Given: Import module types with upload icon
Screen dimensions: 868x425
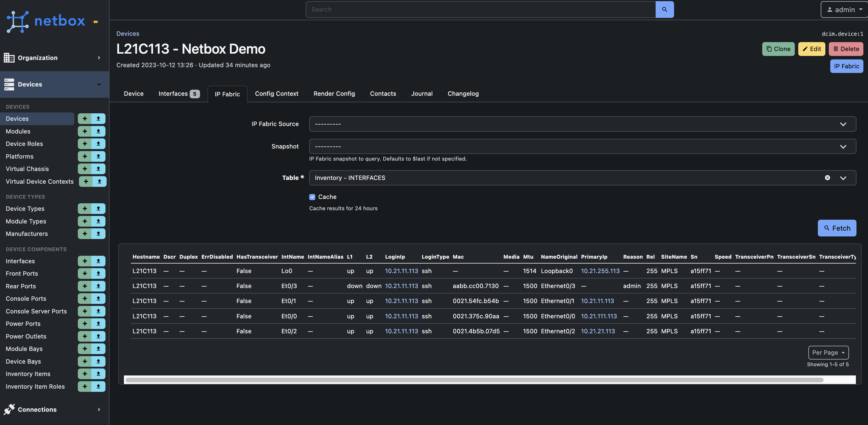Looking at the screenshot, I should click(98, 221).
